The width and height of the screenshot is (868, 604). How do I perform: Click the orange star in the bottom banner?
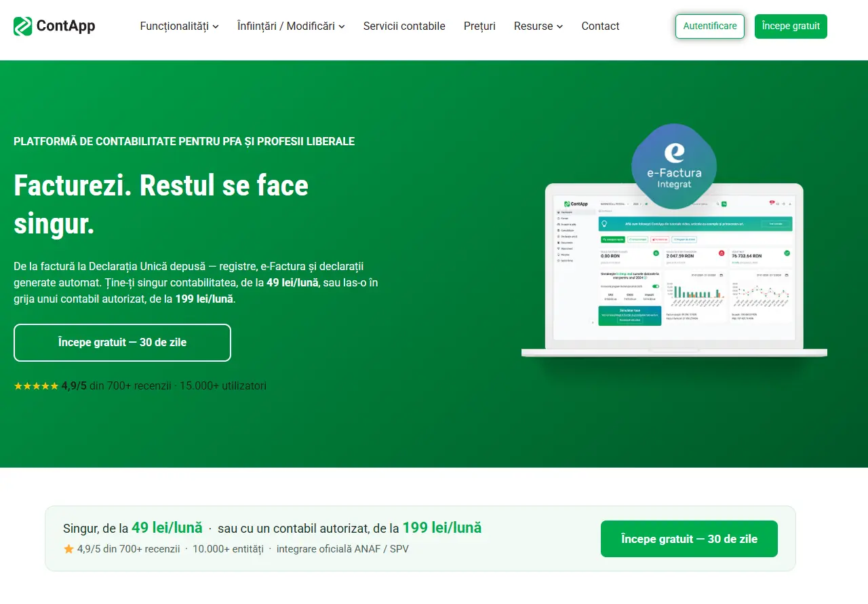point(68,549)
